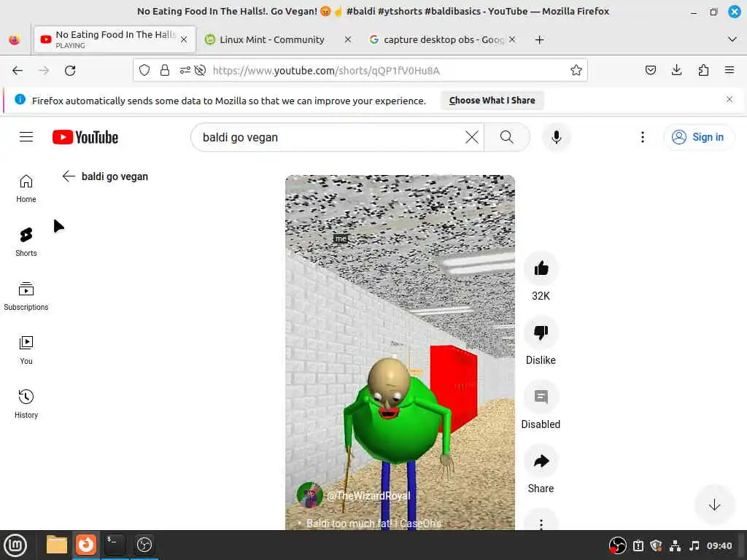The image size is (747, 560).
Task: Click the Sign in button
Action: 698,137
